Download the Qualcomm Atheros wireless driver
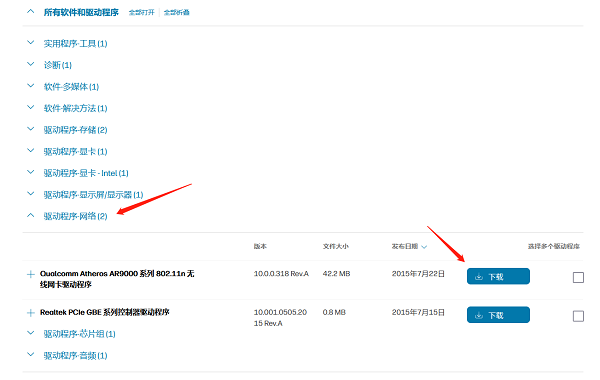This screenshot has width=600, height=380. [x=498, y=276]
